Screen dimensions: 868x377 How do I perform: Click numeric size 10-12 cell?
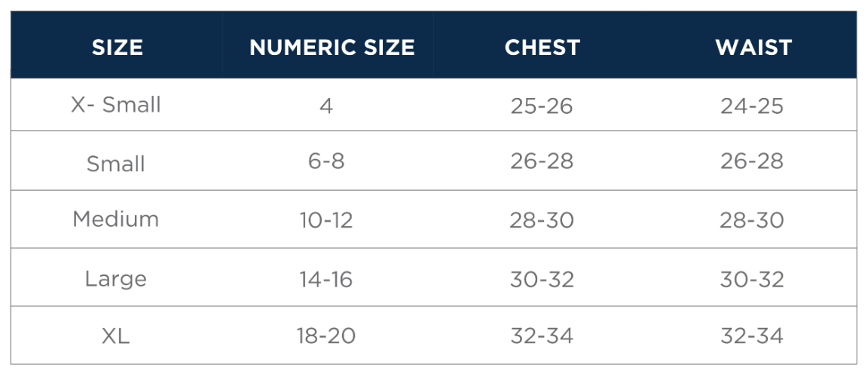[325, 220]
